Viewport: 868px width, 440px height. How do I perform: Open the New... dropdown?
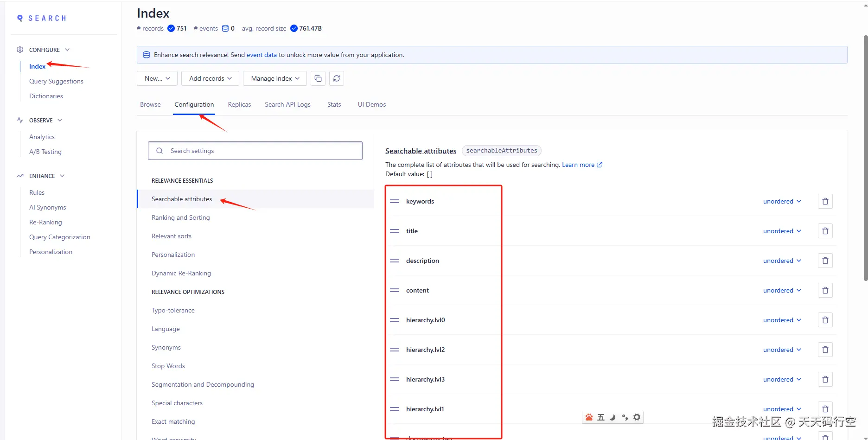pos(157,78)
